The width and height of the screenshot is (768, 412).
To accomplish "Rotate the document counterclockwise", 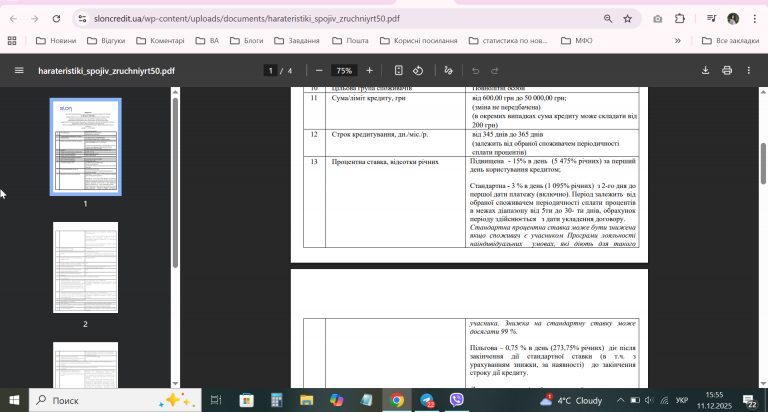I will (418, 71).
